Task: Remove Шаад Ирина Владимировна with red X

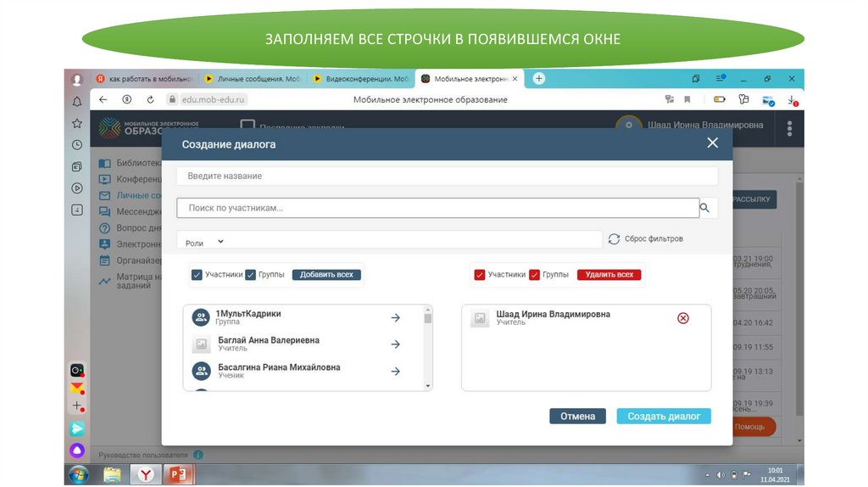Action: [x=683, y=318]
